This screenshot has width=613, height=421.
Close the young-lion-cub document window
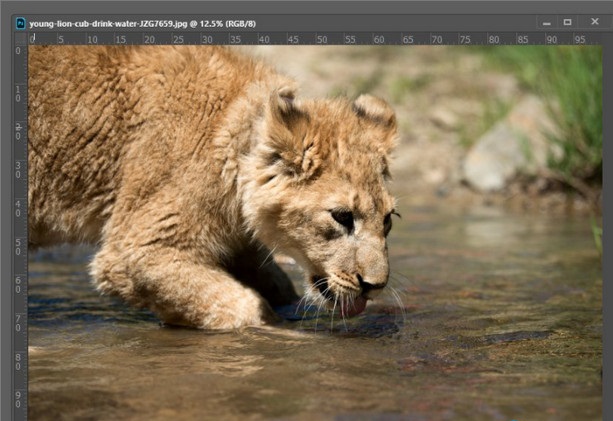point(591,22)
